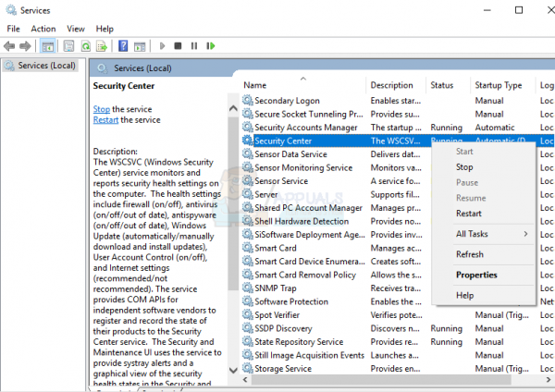Select the State Repository Service row

[x=398, y=341]
